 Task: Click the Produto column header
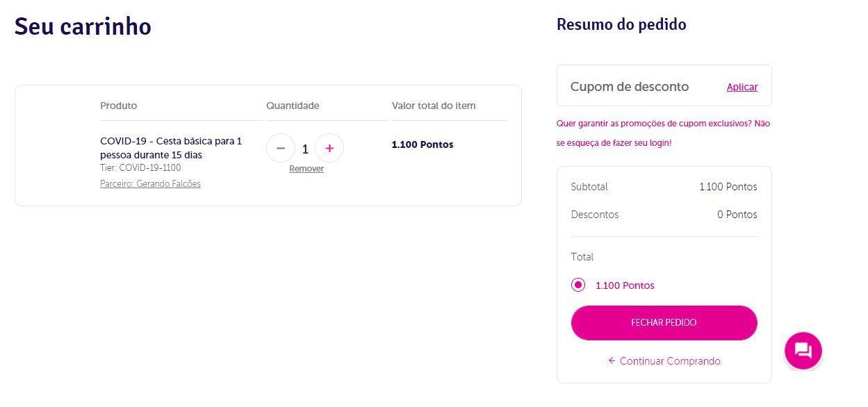(119, 106)
